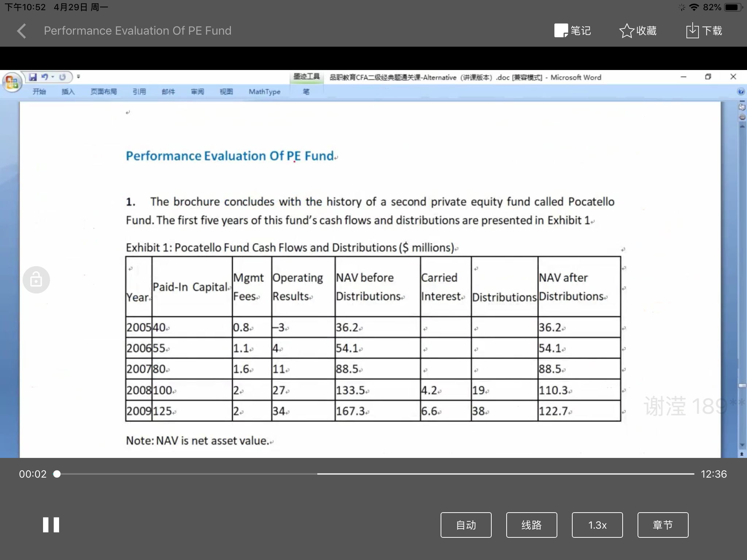Click the Carried Interest value 6.6
Viewport: 747px width, 560px height.
[x=429, y=411]
